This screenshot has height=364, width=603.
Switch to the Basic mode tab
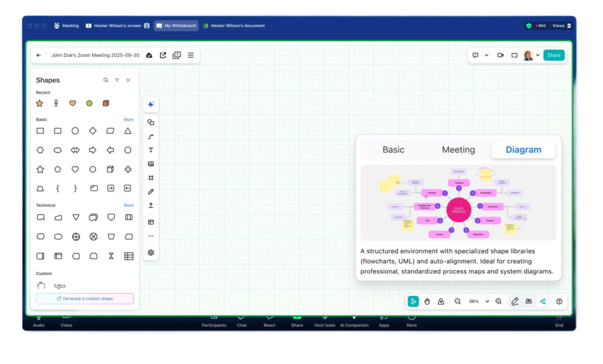(x=393, y=149)
